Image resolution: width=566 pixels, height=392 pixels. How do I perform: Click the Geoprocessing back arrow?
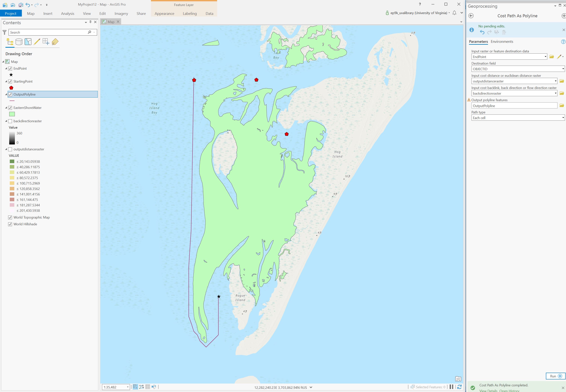471,16
